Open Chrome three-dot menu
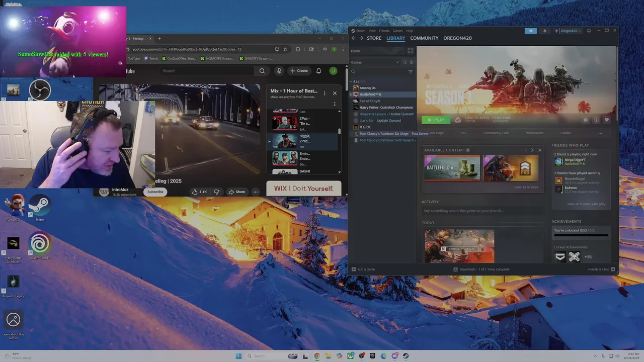This screenshot has height=362, width=644. coord(344,49)
